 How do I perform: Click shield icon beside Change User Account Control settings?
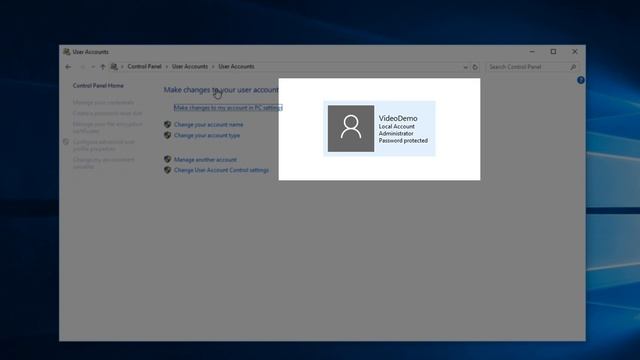point(167,170)
